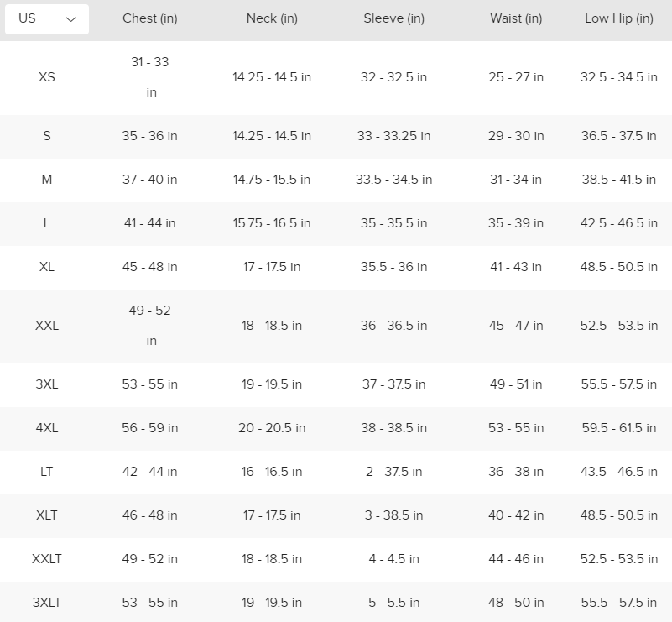672x622 pixels.
Task: Select the 3XLT size row label
Action: pos(47,603)
